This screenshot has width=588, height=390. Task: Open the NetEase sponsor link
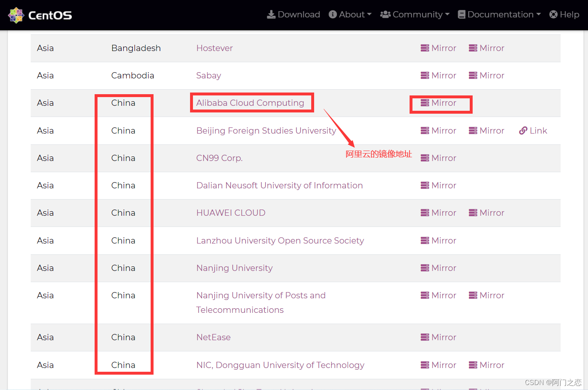[213, 337]
